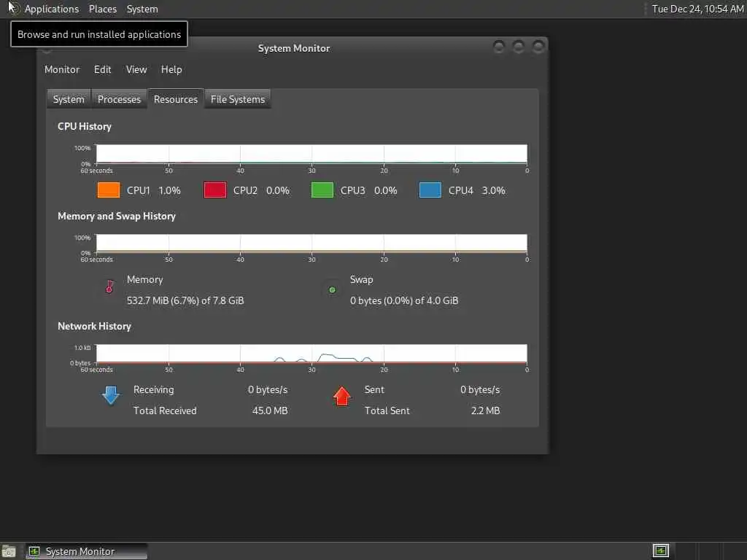Click the show desktop icon in bottom panel

tap(9, 551)
